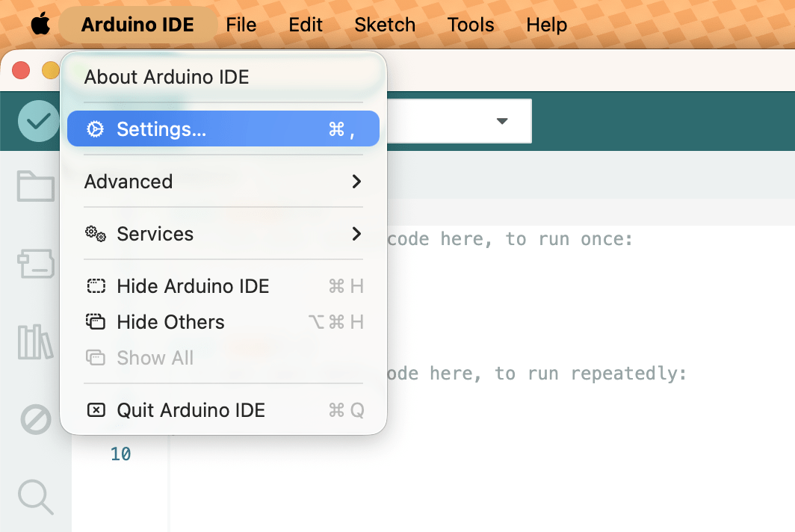
Task: Click the windows icon beside Hide Others
Action: point(96,321)
